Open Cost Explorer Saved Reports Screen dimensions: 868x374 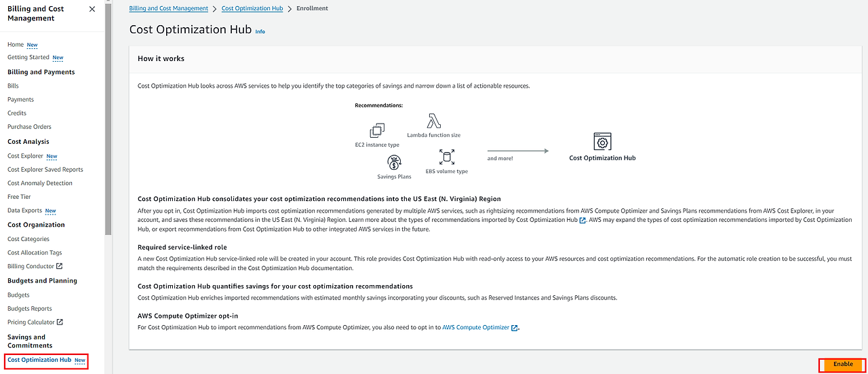click(45, 170)
